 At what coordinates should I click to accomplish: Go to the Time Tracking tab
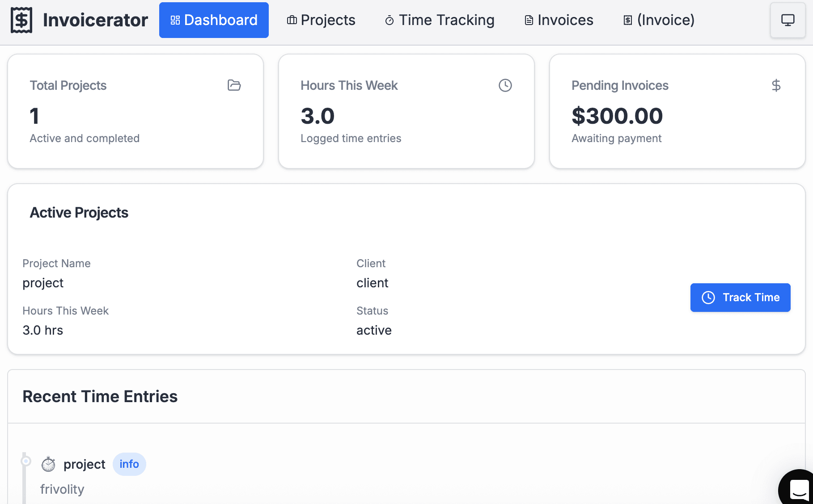(440, 20)
